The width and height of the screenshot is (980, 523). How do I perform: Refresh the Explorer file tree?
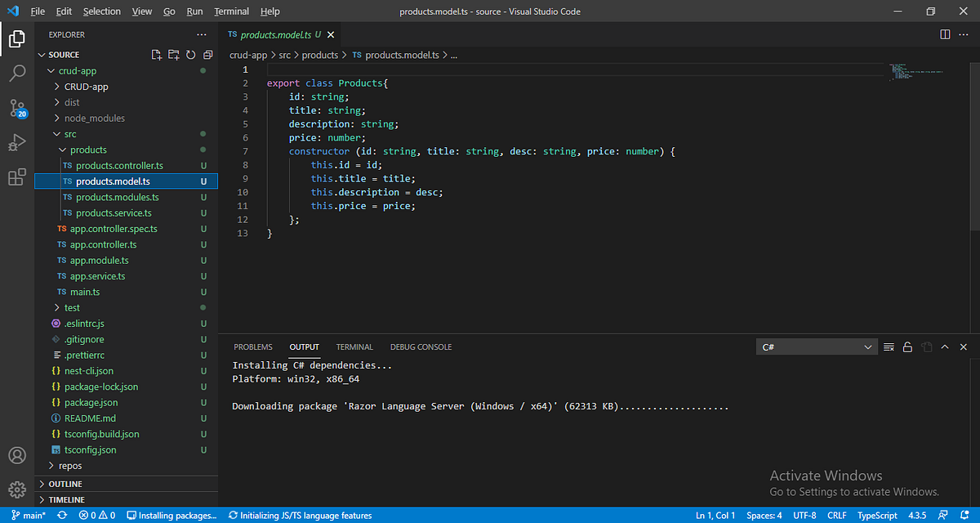click(190, 54)
